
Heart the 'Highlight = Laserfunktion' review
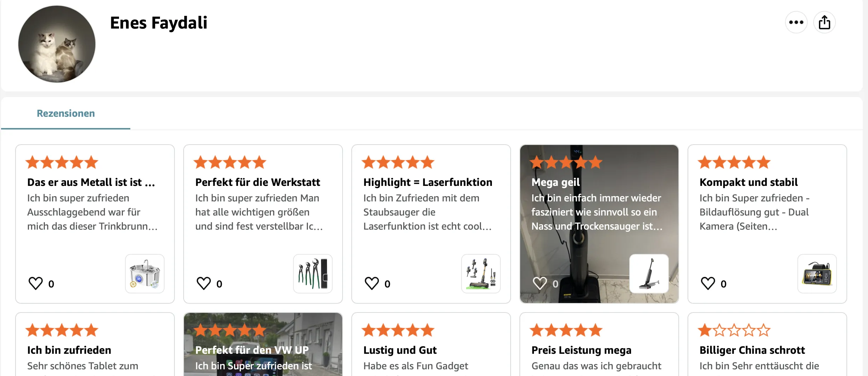(x=372, y=283)
